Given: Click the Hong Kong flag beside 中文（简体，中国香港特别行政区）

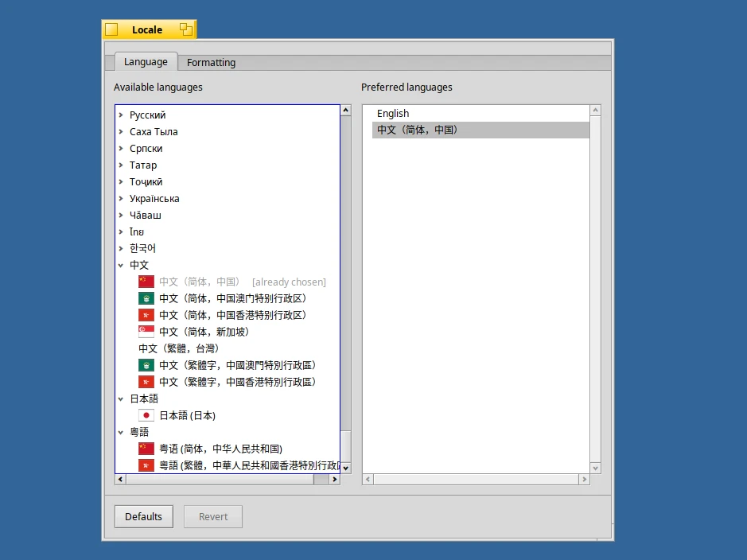Looking at the screenshot, I should click(146, 314).
